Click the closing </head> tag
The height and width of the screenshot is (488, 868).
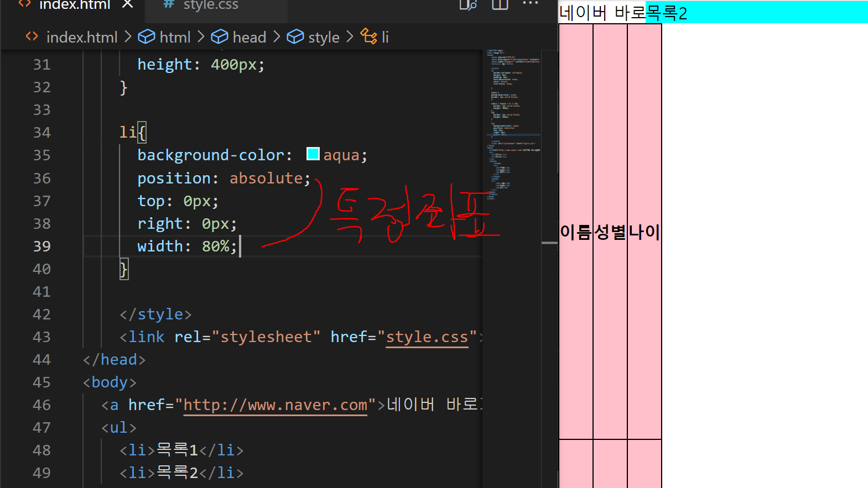115,359
